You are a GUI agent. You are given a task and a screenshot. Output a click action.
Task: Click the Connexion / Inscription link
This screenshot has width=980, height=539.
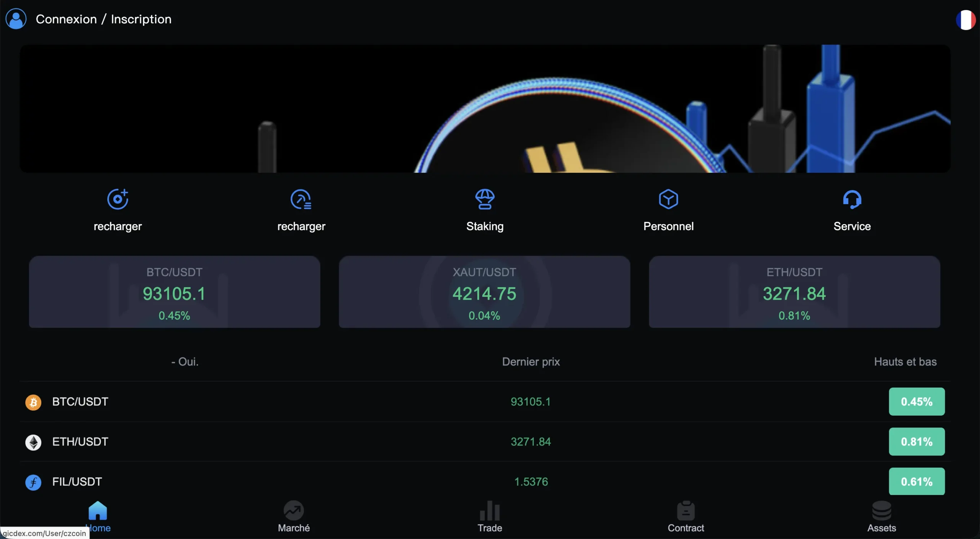pos(103,19)
